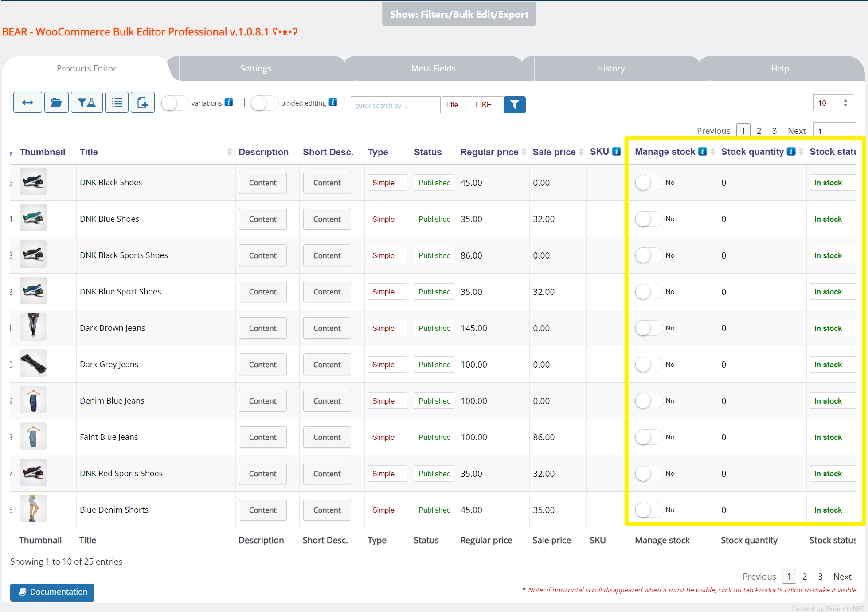Click the DNK Blue Sport Shoes title
Viewport: 868px width, 612px height.
(x=120, y=291)
